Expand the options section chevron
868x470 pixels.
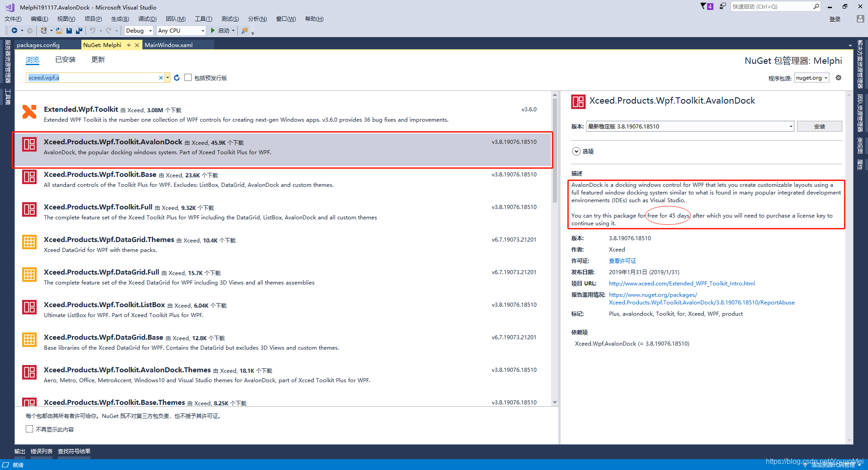click(x=576, y=152)
